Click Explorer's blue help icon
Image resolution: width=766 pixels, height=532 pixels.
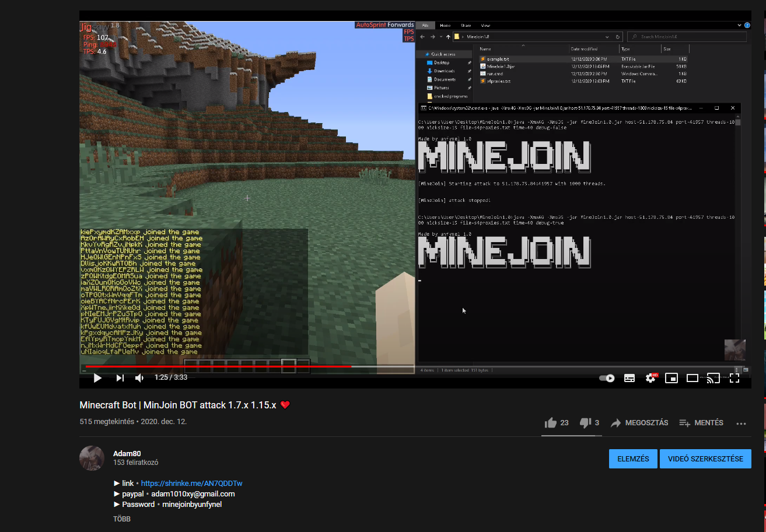click(748, 26)
